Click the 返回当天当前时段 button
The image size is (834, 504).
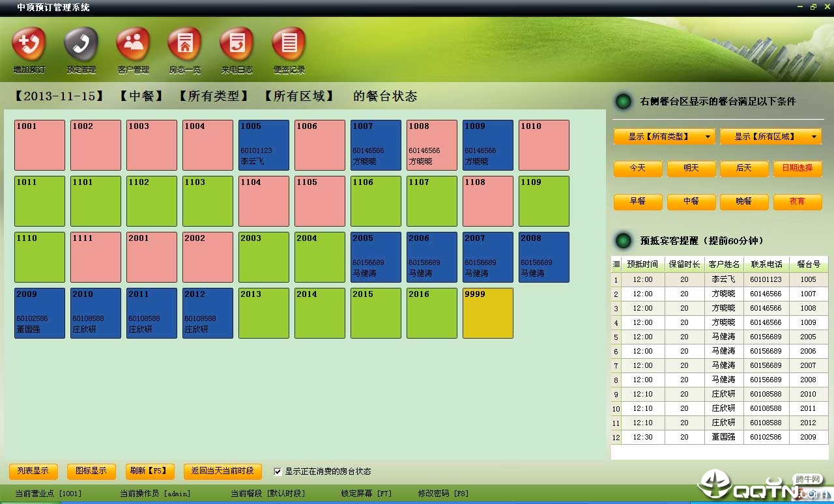[x=222, y=471]
